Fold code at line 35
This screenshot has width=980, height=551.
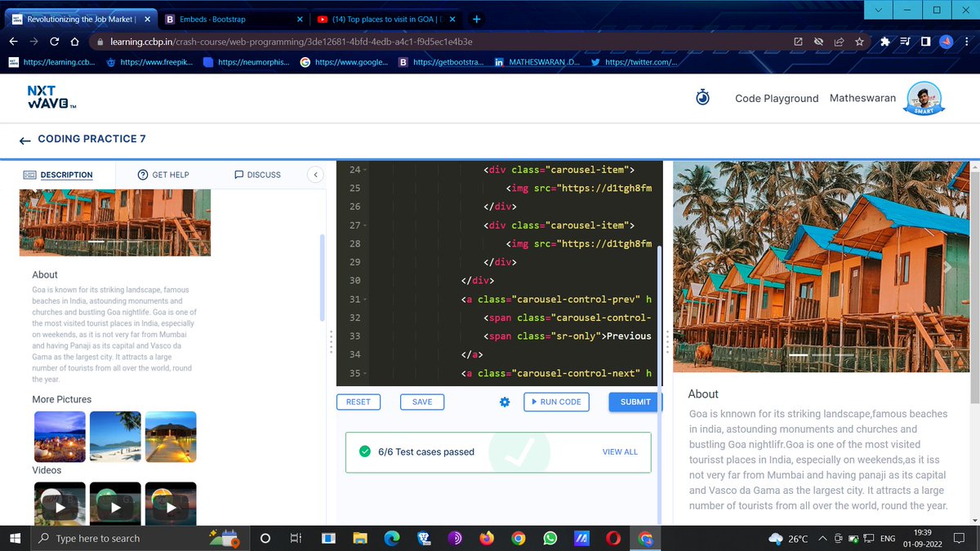365,373
